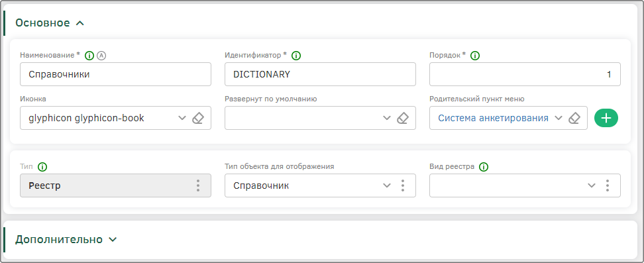Open the Система анкетирования link
Image resolution: width=644 pixels, height=263 pixels.
tap(493, 119)
